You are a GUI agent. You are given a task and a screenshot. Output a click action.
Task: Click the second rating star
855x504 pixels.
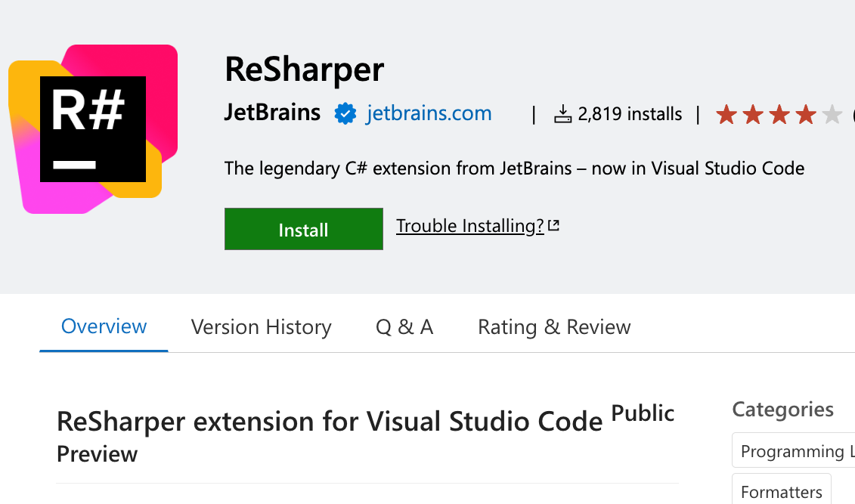[x=753, y=114]
